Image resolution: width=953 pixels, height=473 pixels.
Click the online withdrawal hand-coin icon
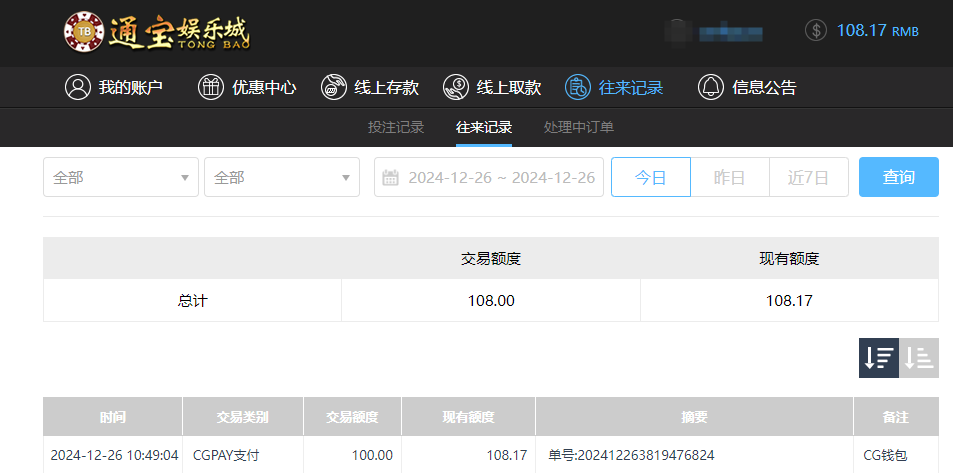click(455, 88)
